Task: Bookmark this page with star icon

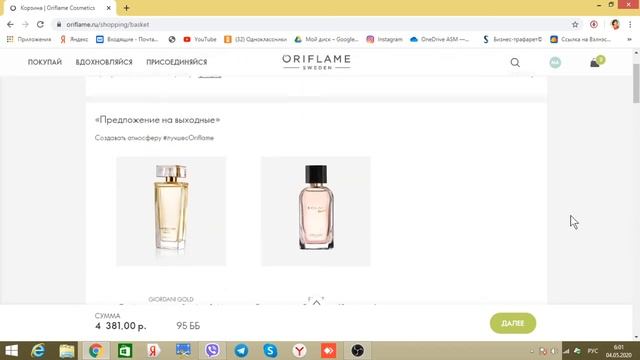Action: pyautogui.click(x=575, y=24)
